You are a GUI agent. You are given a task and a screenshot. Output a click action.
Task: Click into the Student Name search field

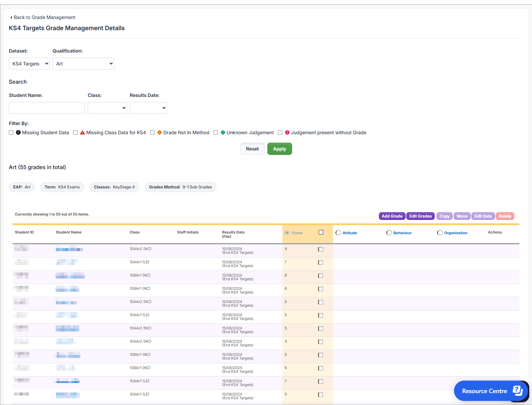(47, 108)
